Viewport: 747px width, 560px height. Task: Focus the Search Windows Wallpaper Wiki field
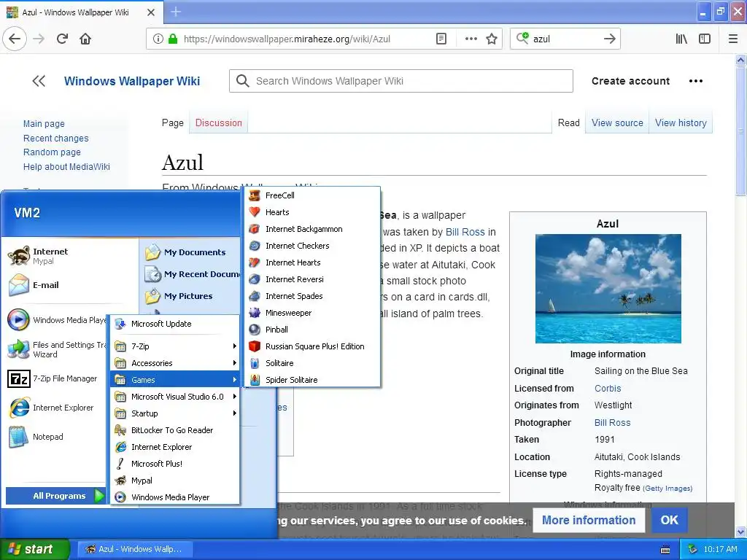coord(401,81)
